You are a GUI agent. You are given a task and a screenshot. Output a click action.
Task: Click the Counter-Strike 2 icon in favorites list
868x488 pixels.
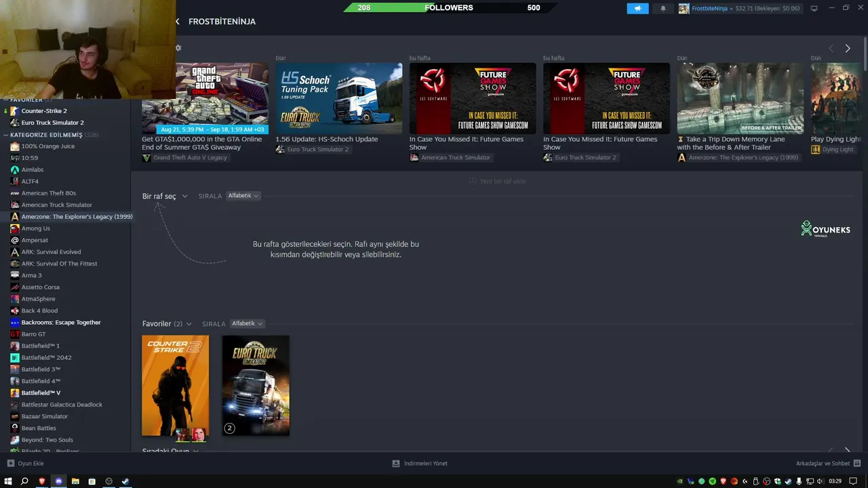click(x=14, y=110)
